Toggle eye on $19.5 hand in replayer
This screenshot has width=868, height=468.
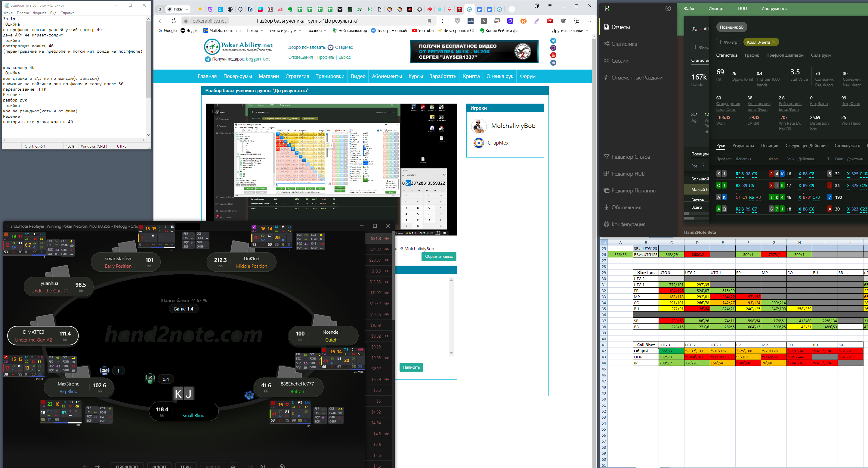coord(387,271)
